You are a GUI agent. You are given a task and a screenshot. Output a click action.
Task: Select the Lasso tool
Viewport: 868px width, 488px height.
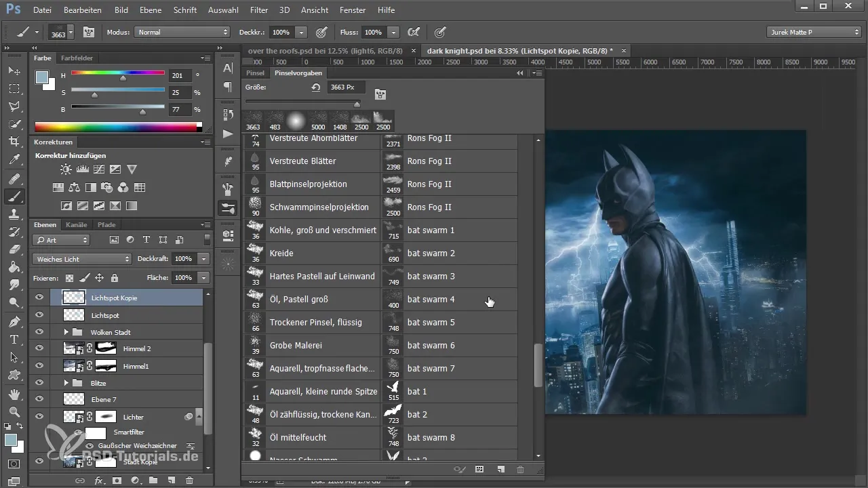(14, 106)
